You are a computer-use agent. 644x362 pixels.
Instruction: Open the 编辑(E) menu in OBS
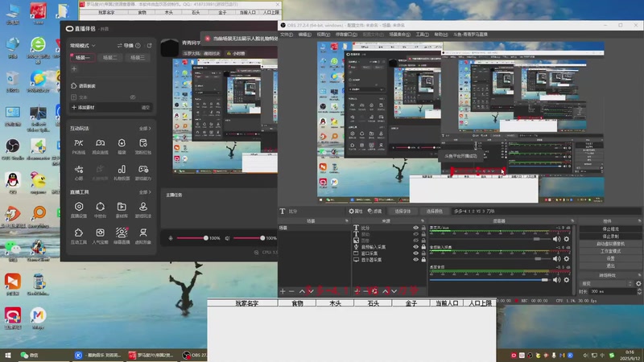click(305, 35)
